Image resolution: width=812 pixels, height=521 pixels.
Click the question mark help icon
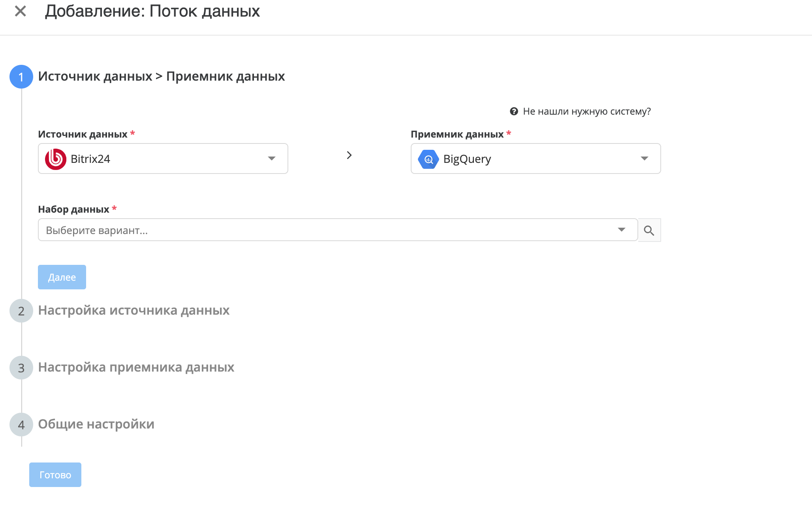pyautogui.click(x=514, y=111)
